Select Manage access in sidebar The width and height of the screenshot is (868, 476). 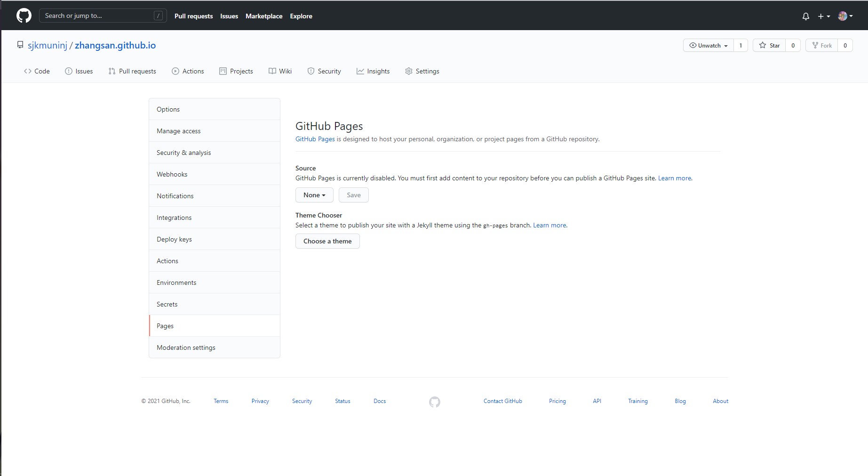point(215,131)
